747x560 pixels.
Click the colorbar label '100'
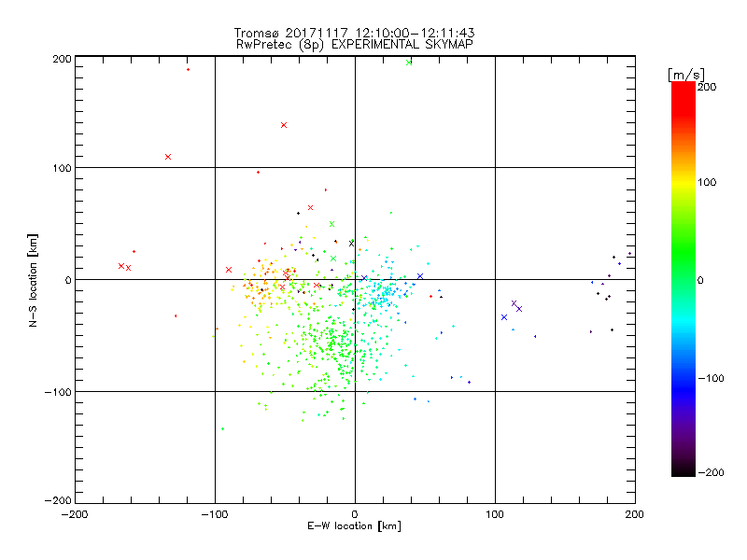[707, 182]
